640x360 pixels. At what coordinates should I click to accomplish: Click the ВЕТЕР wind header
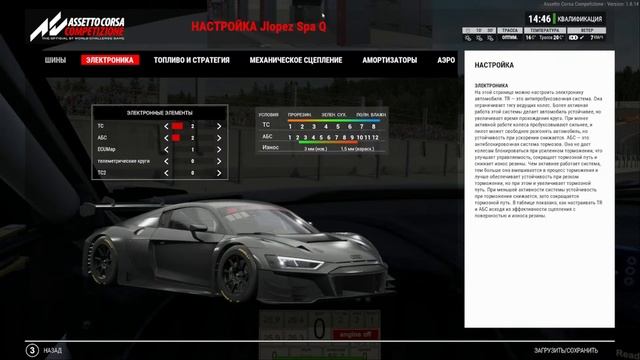(587, 31)
